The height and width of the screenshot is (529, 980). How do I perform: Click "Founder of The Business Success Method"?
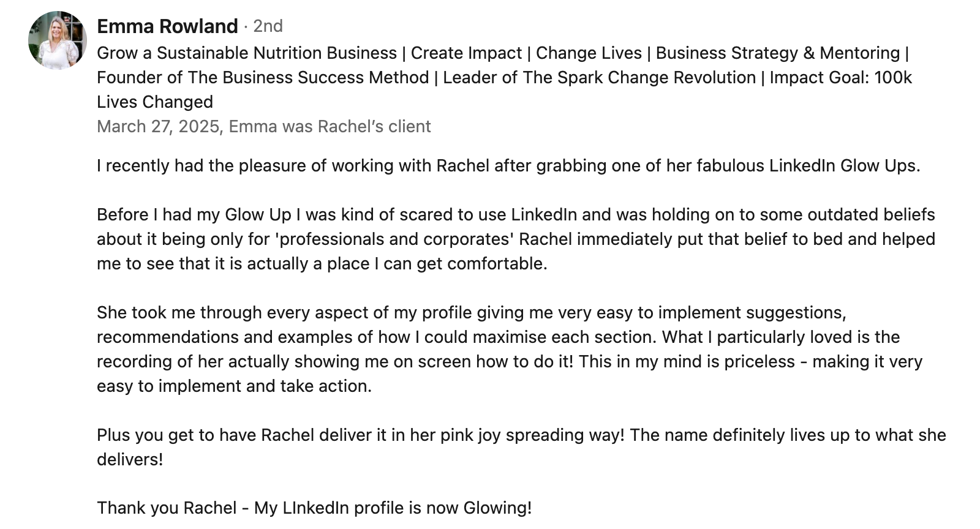(x=263, y=78)
